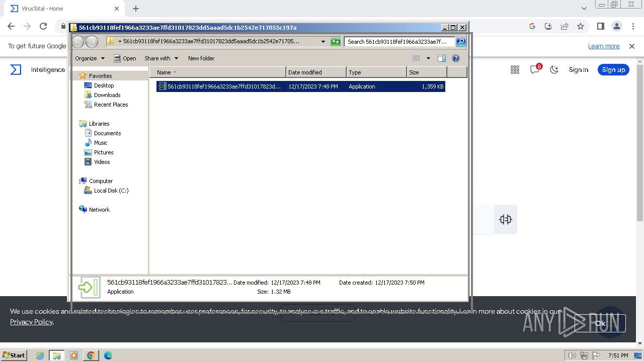This screenshot has width=644, height=362.
Task: Click the Sign in link on VirusTotal
Action: [578, 70]
